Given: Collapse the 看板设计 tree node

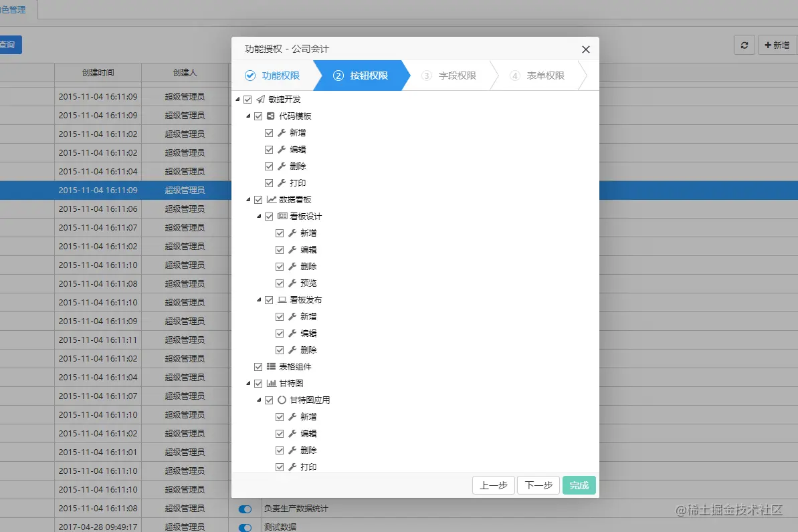Looking at the screenshot, I should click(x=259, y=216).
